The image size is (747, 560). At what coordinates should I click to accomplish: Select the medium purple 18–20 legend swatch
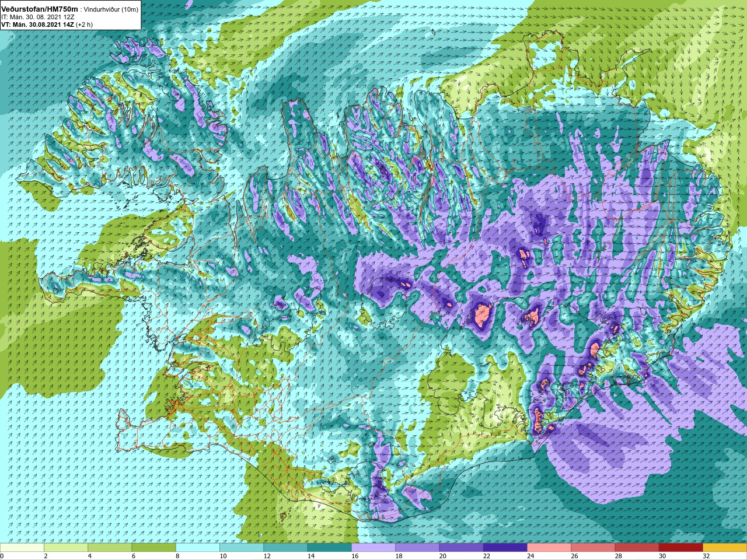(x=417, y=548)
